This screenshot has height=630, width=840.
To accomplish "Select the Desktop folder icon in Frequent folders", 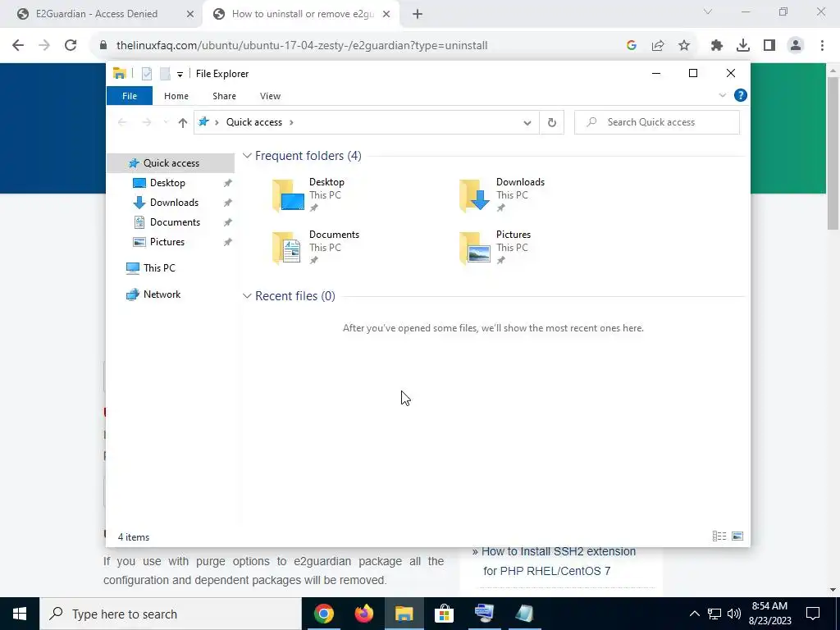I will (288, 195).
